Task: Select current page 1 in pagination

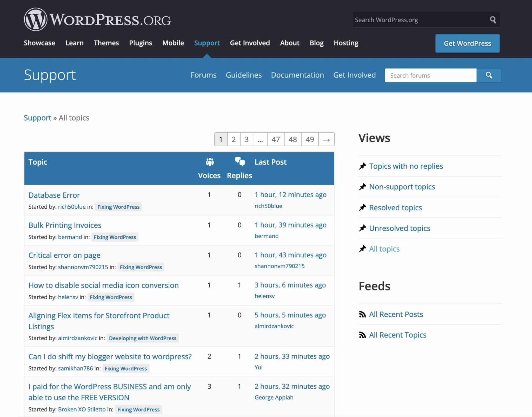Action: coord(221,139)
